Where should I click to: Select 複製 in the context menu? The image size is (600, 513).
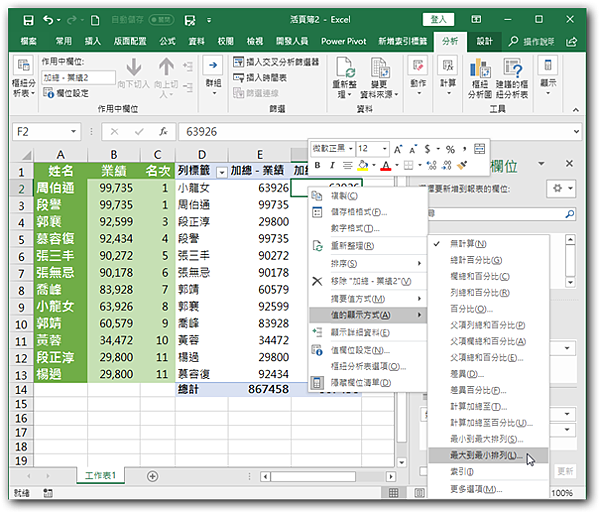tap(343, 196)
